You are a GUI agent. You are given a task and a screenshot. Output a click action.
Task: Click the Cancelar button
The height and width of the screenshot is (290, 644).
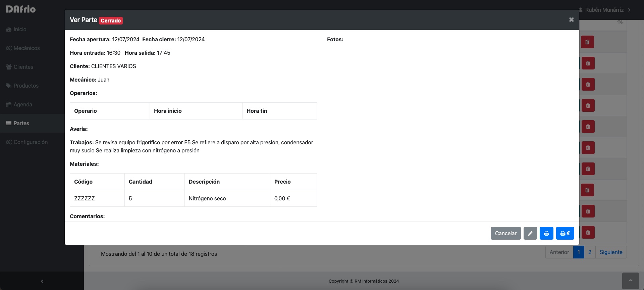[505, 233]
